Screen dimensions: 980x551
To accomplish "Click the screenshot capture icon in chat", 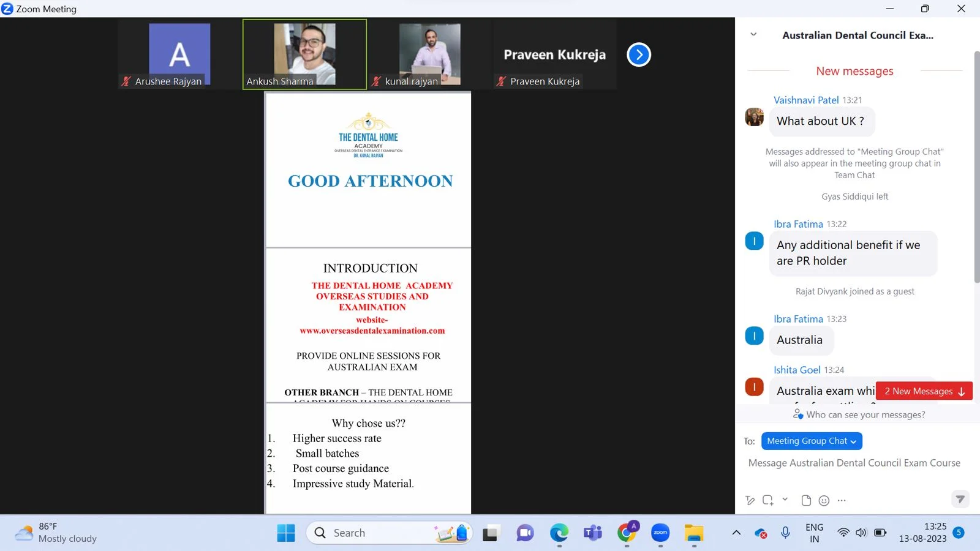I will tap(768, 500).
